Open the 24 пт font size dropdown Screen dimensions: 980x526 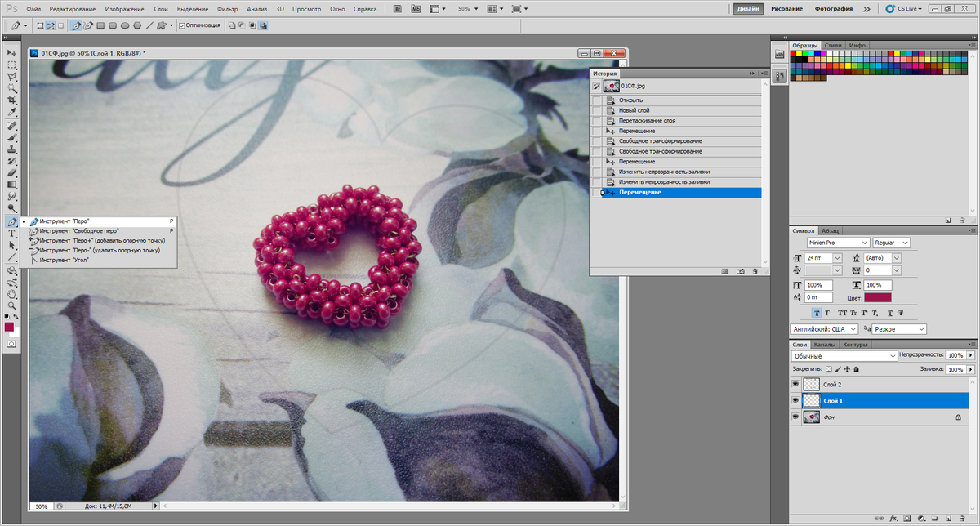coord(838,257)
